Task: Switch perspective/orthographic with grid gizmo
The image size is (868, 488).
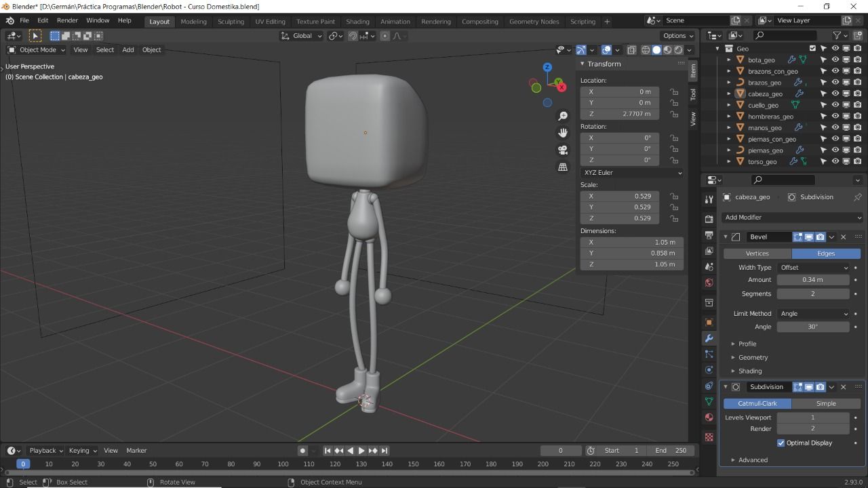Action: (x=563, y=167)
